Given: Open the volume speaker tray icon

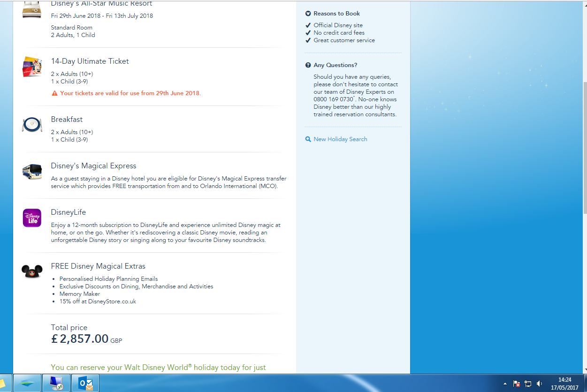Looking at the screenshot, I should point(540,384).
